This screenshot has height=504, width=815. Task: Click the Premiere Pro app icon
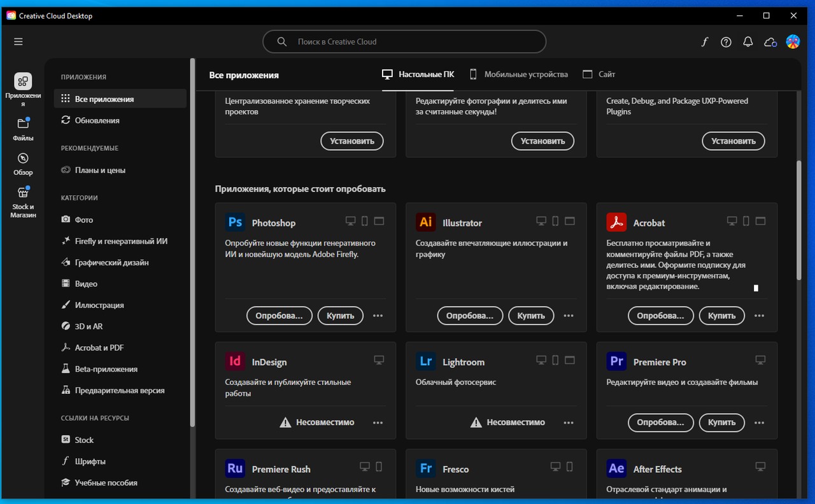click(x=616, y=361)
